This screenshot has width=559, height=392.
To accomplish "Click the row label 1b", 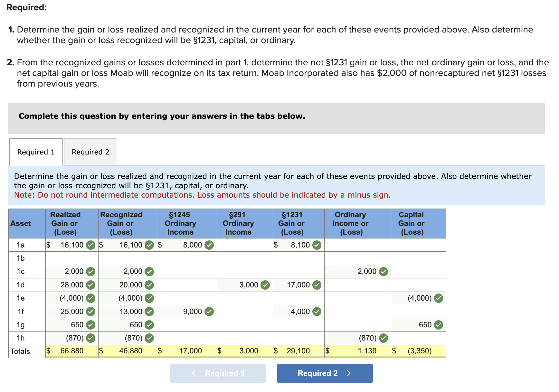I will tap(21, 258).
